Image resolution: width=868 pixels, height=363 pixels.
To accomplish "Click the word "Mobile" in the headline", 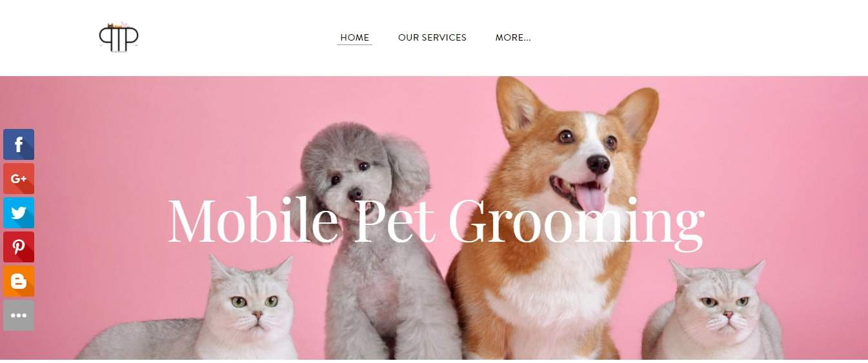I will (252, 220).
